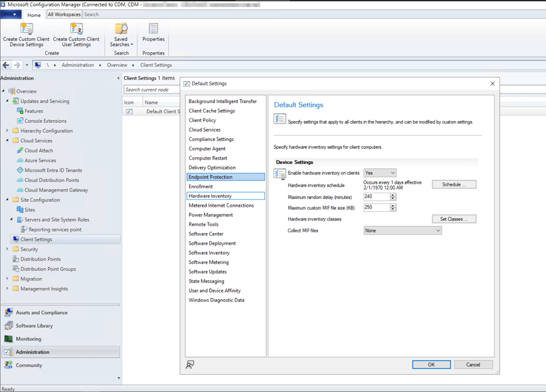Open Cloud Attach node in tree
Screen dimensions: 546x392
(x=39, y=150)
